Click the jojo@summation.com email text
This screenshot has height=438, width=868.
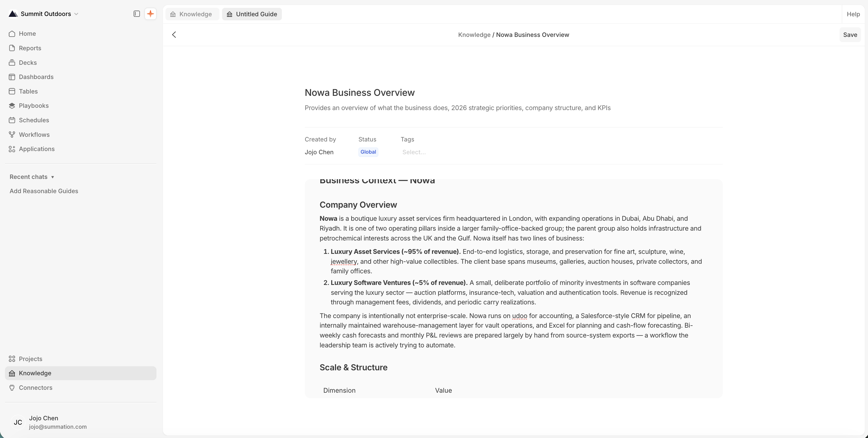pyautogui.click(x=57, y=427)
